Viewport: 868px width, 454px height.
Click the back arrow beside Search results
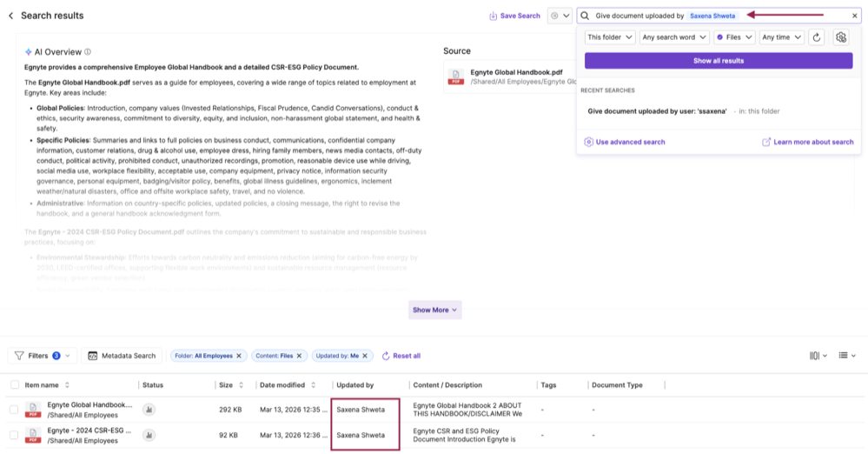pos(10,16)
